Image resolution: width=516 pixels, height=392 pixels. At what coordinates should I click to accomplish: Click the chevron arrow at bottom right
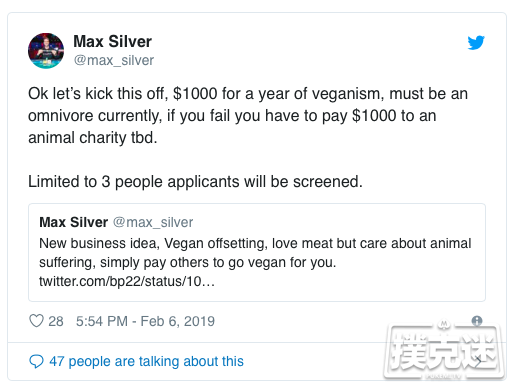(x=478, y=361)
